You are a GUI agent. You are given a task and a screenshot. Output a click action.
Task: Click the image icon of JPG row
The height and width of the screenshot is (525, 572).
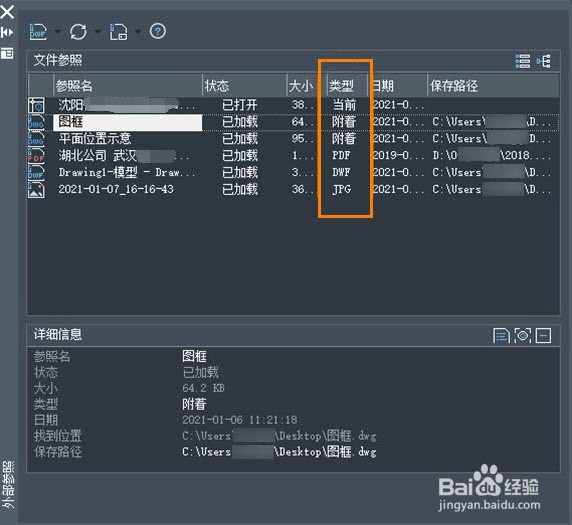click(x=36, y=190)
